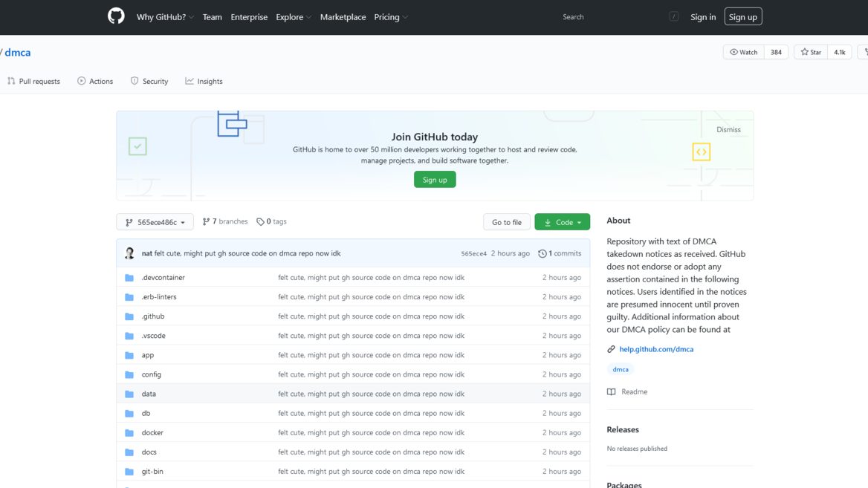Open the git-bin folder name
Viewport: 868px width, 488px height.
(152, 472)
